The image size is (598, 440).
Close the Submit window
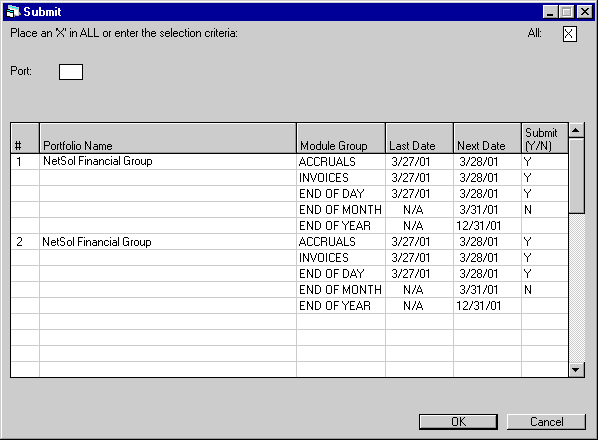[585, 12]
